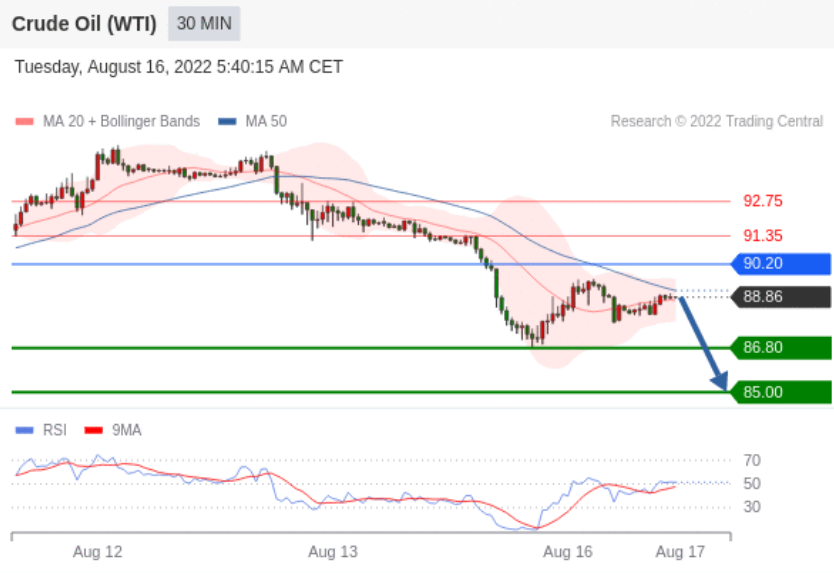Click the 9MA red legend swatch
The width and height of the screenshot is (834, 573).
94,430
